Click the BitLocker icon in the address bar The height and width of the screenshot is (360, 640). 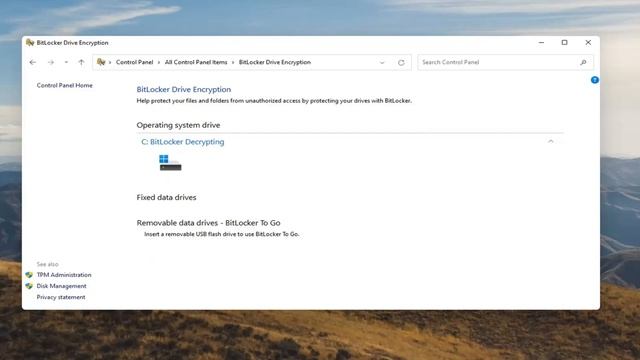pos(101,62)
